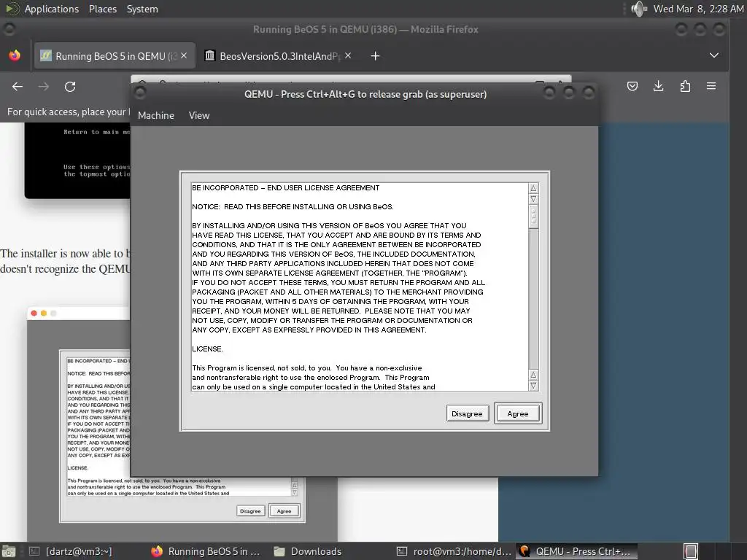Image resolution: width=747 pixels, height=560 pixels.
Task: Click the 'NOTICE: READ THIS BEFORE INSTALLING' line
Action: pos(293,206)
